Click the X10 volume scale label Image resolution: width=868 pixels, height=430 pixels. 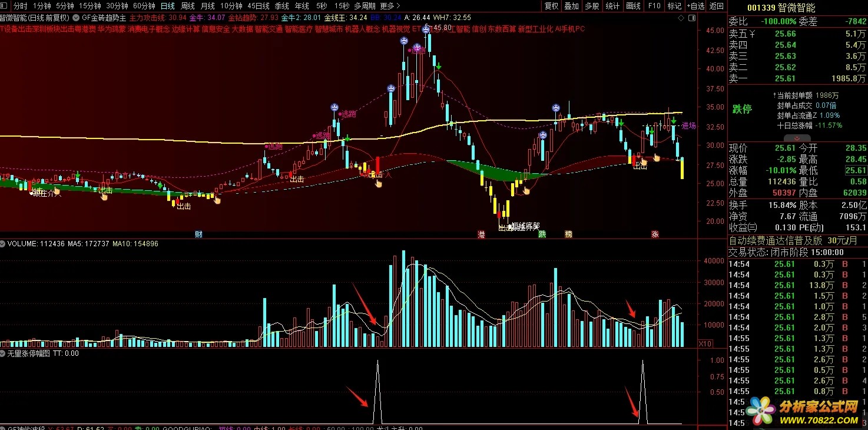click(704, 343)
